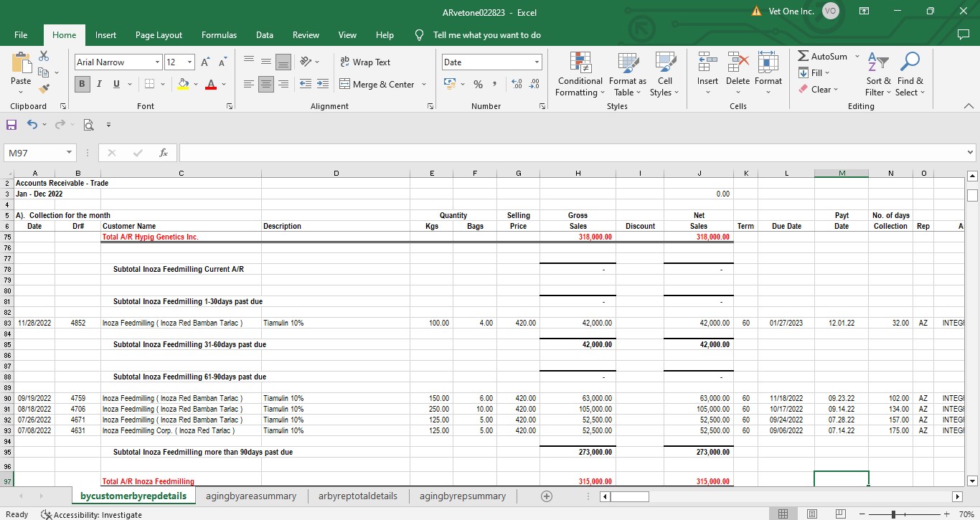The image size is (980, 520).
Task: Click Increase Decimal icon
Action: click(517, 84)
